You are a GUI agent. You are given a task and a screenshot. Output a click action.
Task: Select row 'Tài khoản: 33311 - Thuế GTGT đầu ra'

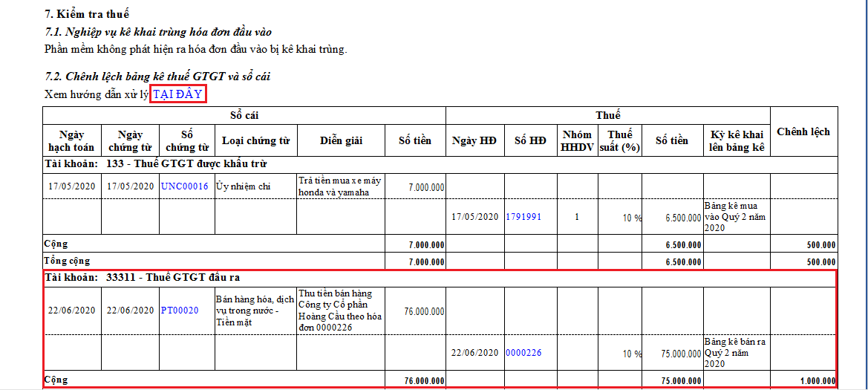440,278
